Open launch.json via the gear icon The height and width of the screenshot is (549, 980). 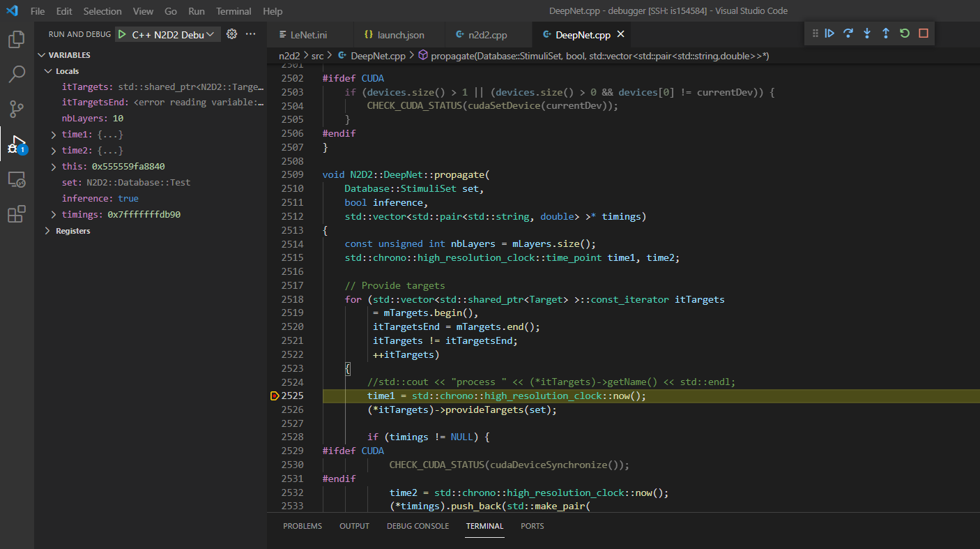(x=232, y=34)
